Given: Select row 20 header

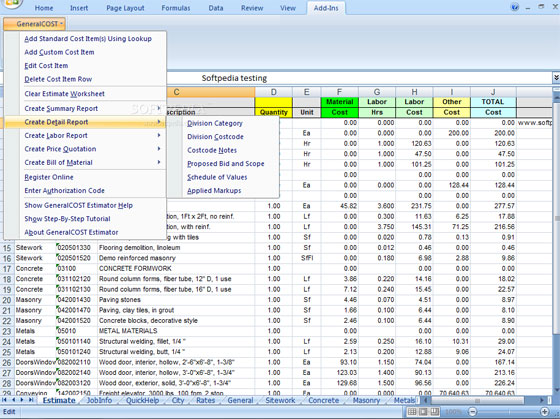Looking at the screenshot, I should [7, 300].
